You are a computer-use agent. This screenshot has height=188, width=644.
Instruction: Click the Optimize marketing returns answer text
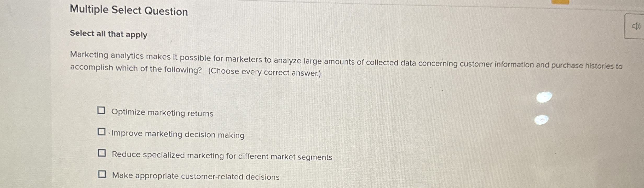coord(162,113)
